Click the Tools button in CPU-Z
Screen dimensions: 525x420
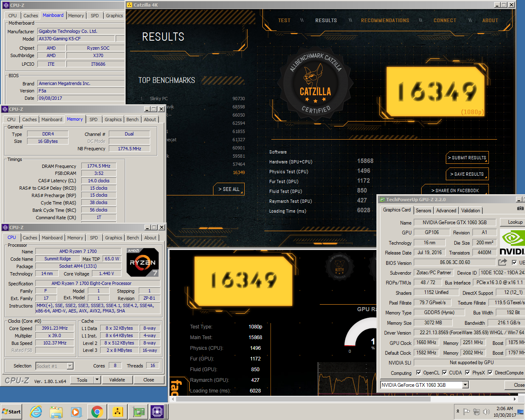[82, 380]
